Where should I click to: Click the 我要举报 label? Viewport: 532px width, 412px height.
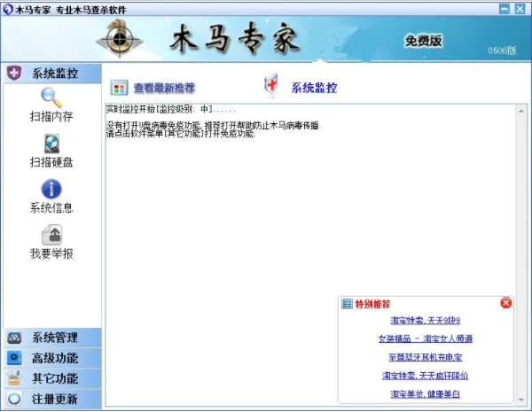[51, 253]
